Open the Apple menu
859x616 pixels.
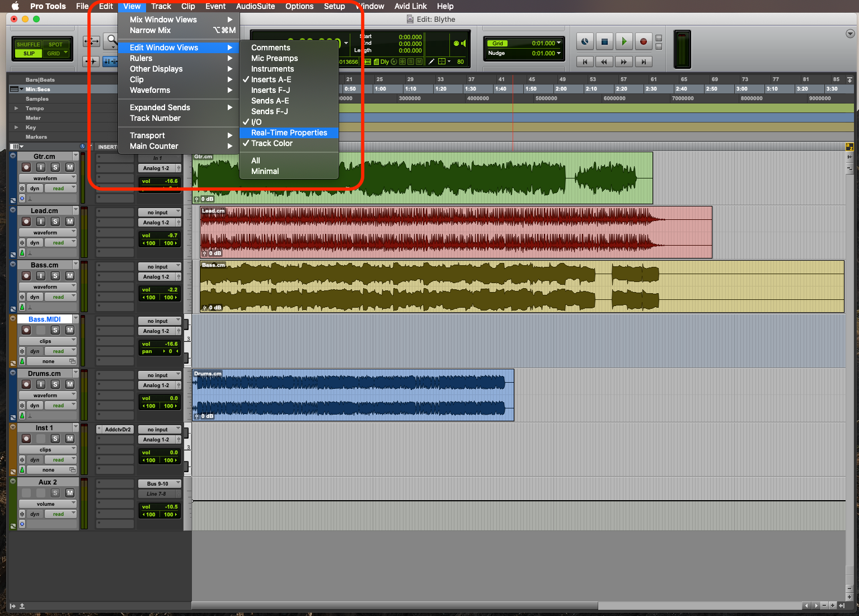tap(15, 6)
